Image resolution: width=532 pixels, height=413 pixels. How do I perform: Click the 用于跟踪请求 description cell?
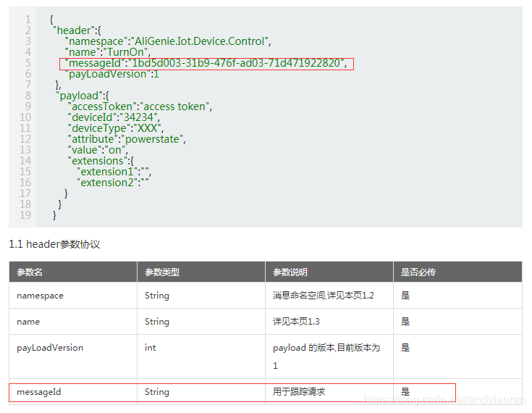click(x=329, y=392)
